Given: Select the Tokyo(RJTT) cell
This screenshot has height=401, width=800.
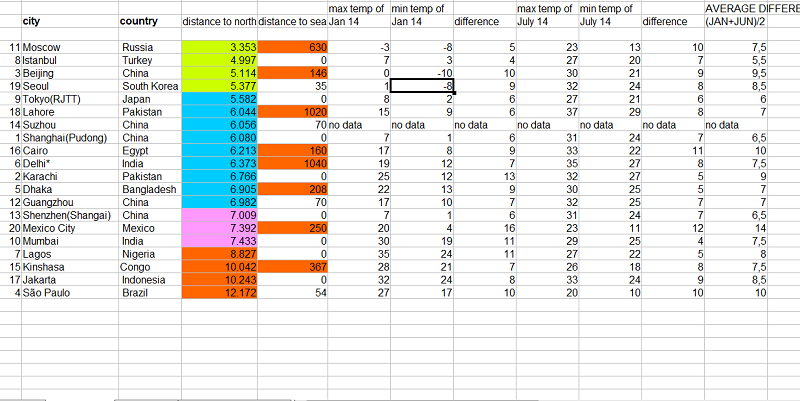Looking at the screenshot, I should click(x=70, y=99).
